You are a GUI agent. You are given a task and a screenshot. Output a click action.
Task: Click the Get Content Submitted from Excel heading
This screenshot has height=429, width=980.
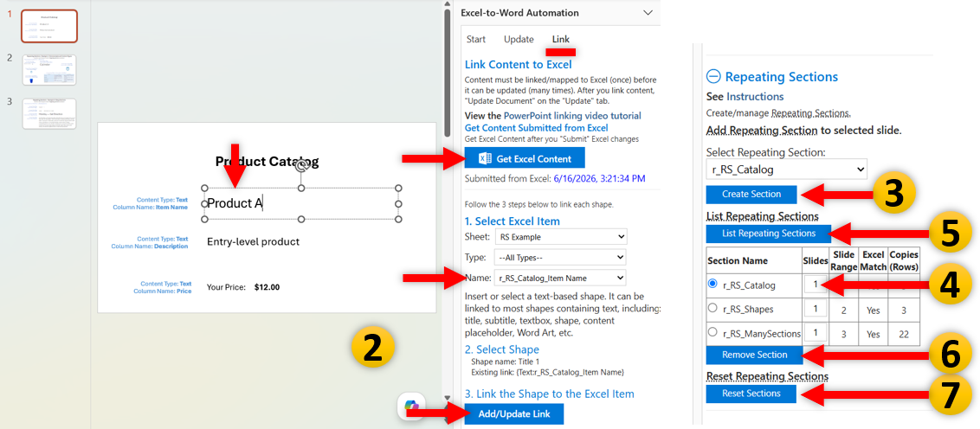coord(536,127)
